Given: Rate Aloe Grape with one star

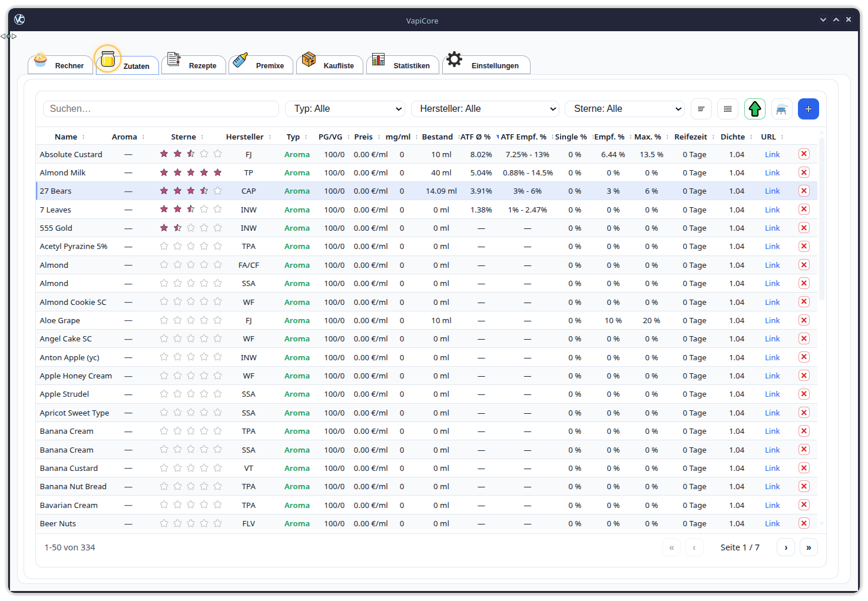Looking at the screenshot, I should [x=164, y=320].
